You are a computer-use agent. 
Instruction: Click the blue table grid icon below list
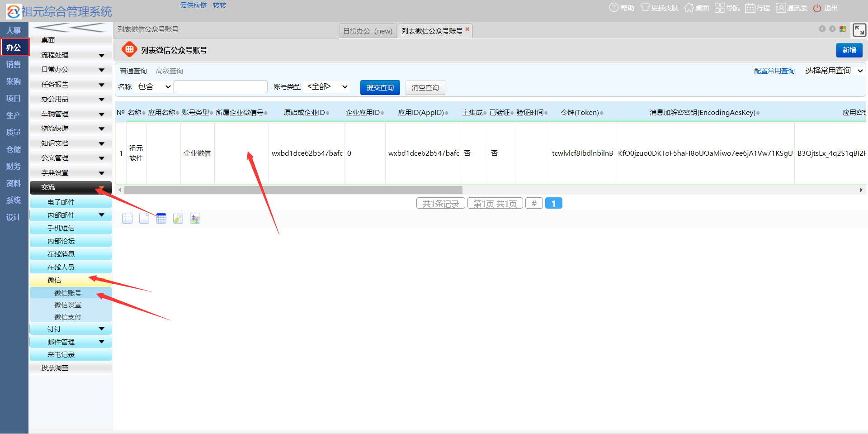click(x=161, y=219)
